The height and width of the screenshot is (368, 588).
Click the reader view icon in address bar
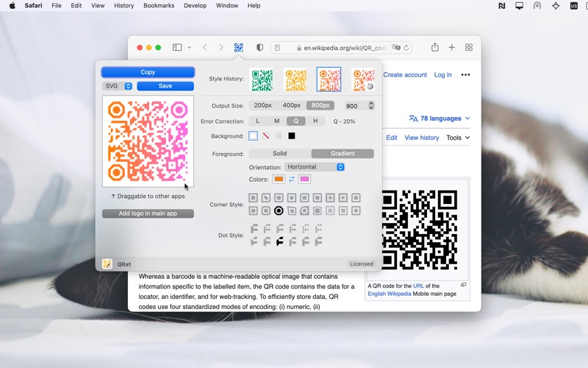pyautogui.click(x=277, y=48)
